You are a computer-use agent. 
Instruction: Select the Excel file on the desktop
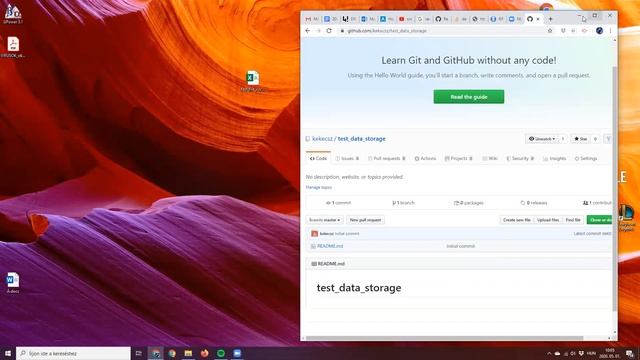[x=253, y=81]
